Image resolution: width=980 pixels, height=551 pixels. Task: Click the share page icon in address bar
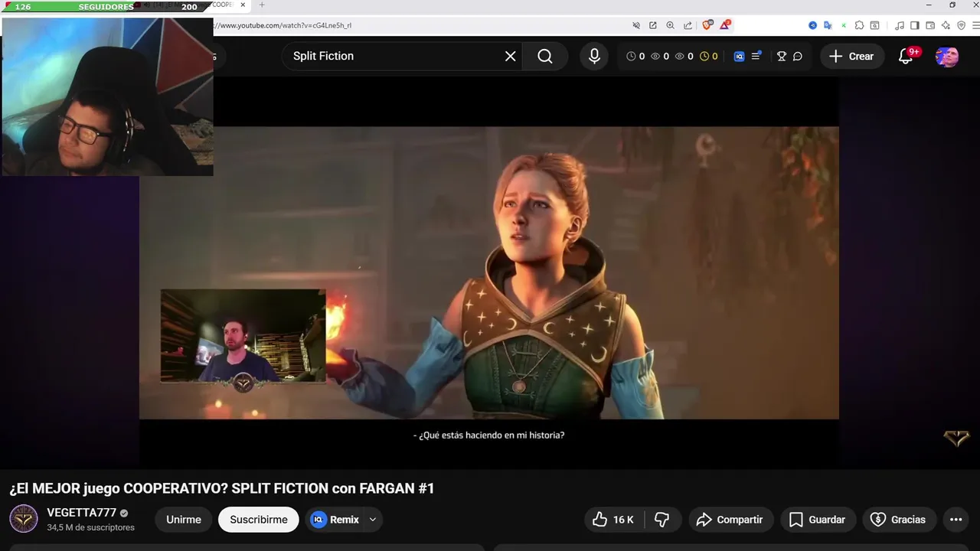[x=688, y=25]
